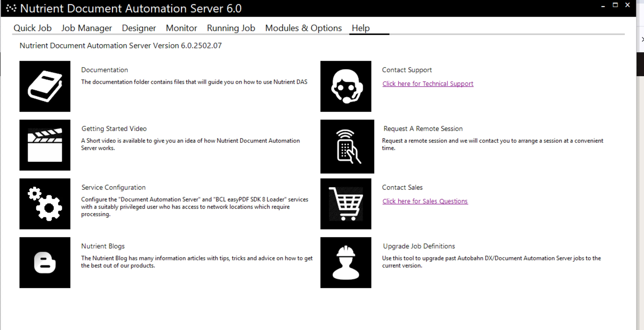Click the Nutrient Blogs icon

pos(45,262)
